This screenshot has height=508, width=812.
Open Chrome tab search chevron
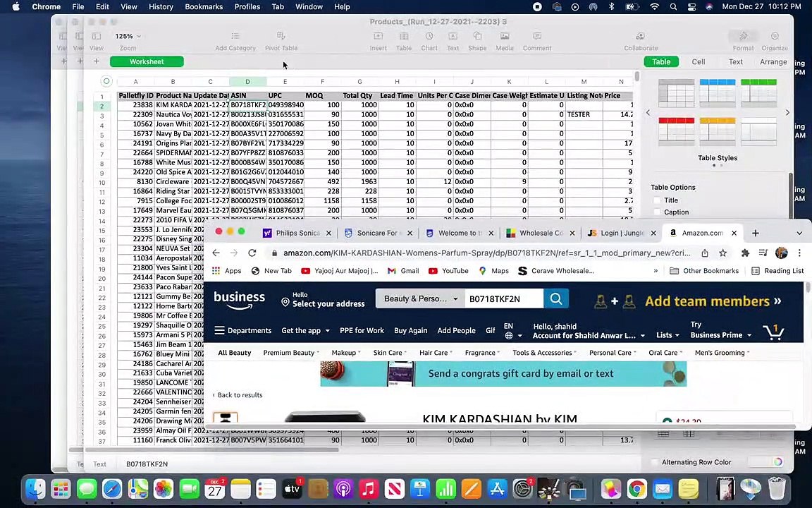(799, 234)
